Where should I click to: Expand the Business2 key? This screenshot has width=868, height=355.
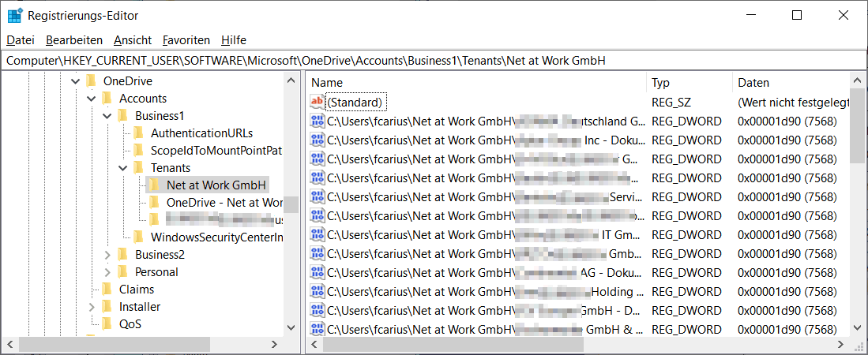coord(107,254)
